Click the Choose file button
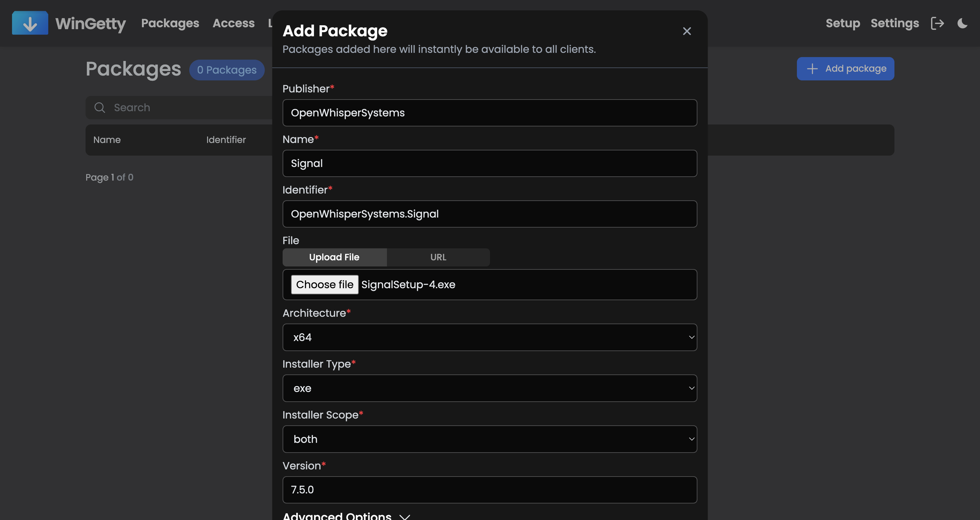Viewport: 980px width, 520px height. pos(324,285)
